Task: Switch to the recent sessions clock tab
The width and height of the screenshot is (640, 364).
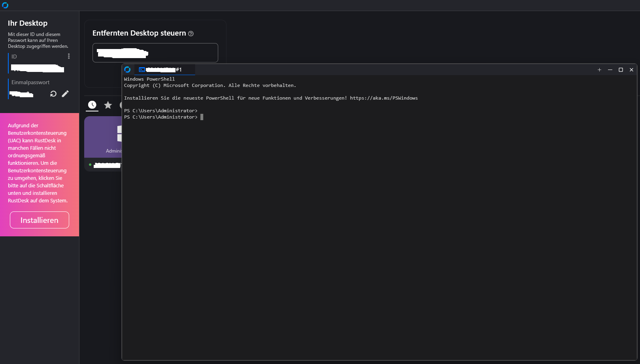Action: (x=92, y=105)
